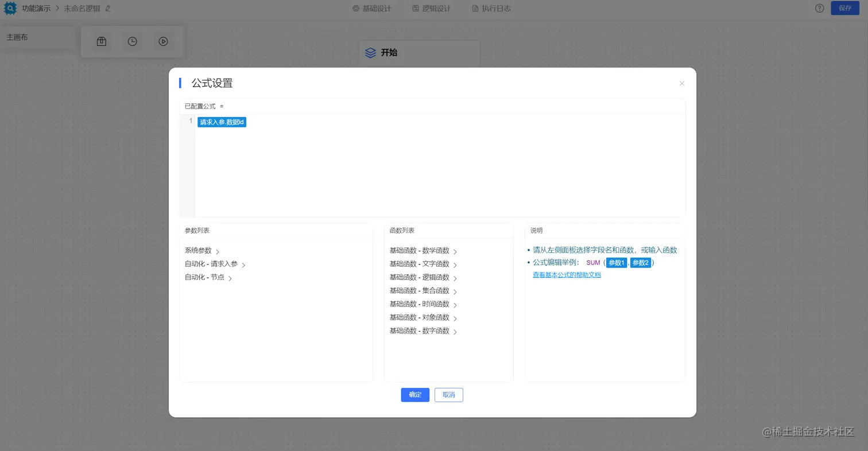Click the 确定 button

click(415, 395)
